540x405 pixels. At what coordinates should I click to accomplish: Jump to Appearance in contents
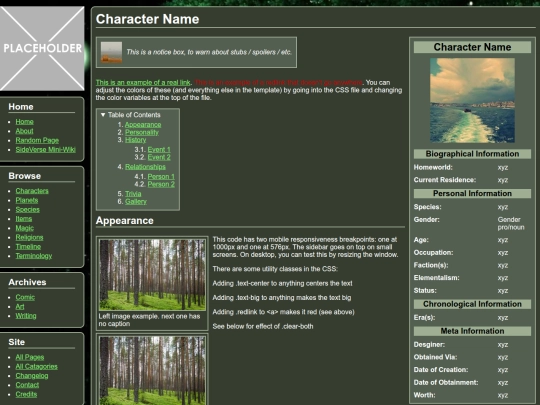[x=143, y=125]
